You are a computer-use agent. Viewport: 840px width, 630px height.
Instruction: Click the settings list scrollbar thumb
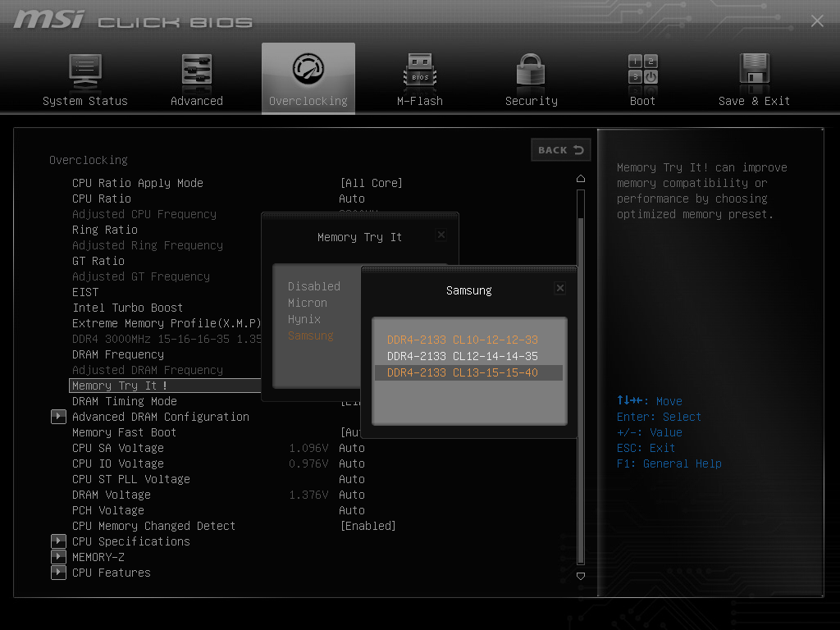tap(581, 390)
